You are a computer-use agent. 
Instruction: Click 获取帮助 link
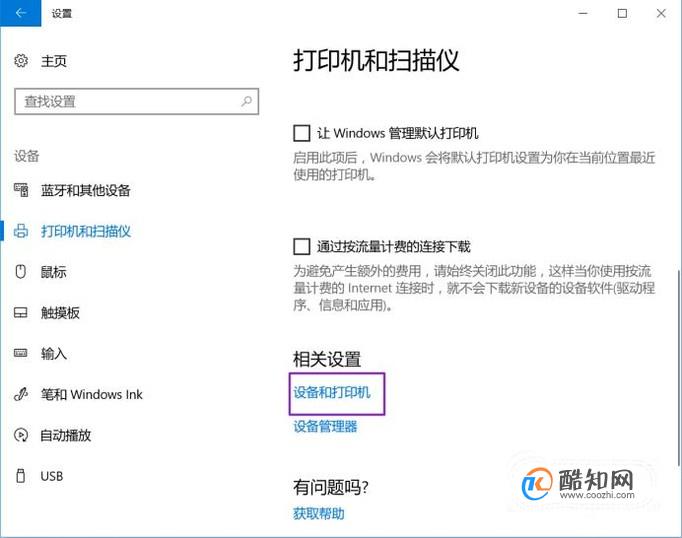319,514
